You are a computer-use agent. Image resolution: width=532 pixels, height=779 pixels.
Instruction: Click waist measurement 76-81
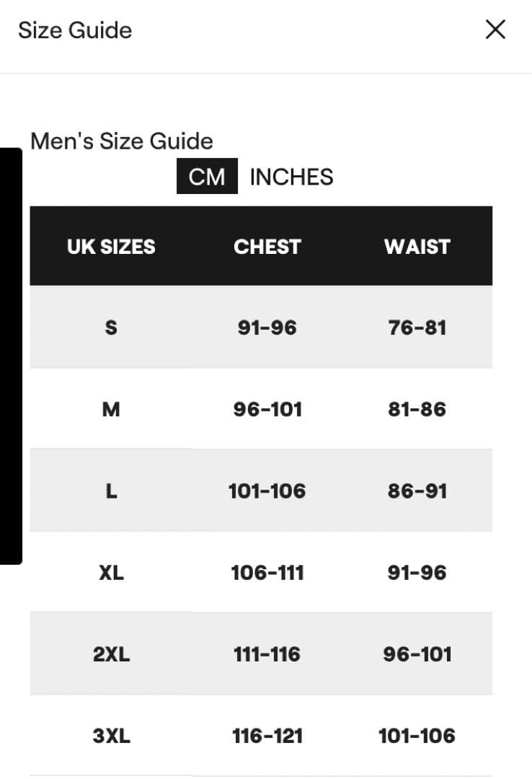417,327
